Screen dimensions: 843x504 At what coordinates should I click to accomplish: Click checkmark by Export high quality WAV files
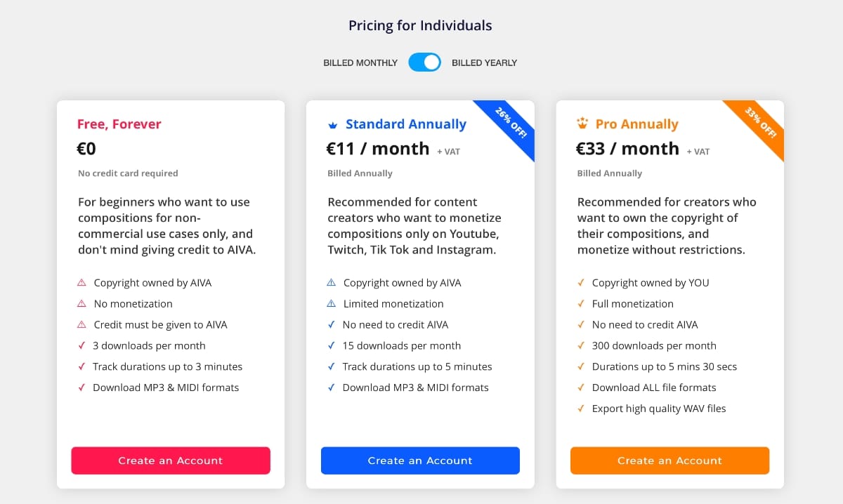581,409
